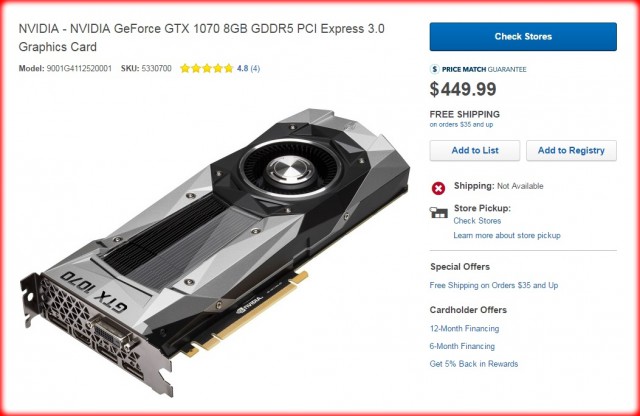Open Get 5% Back in Rewards link
This screenshot has height=416, width=640.
[x=473, y=364]
